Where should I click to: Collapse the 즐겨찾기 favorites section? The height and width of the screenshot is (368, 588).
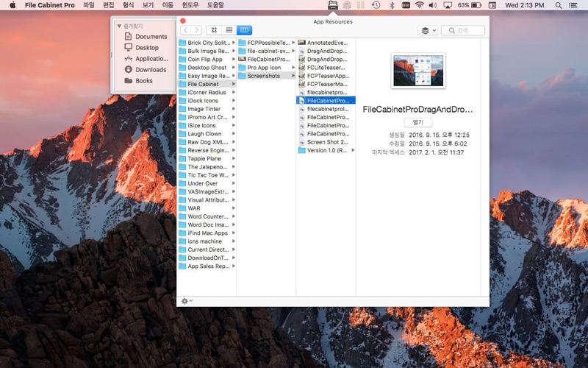pos(119,26)
